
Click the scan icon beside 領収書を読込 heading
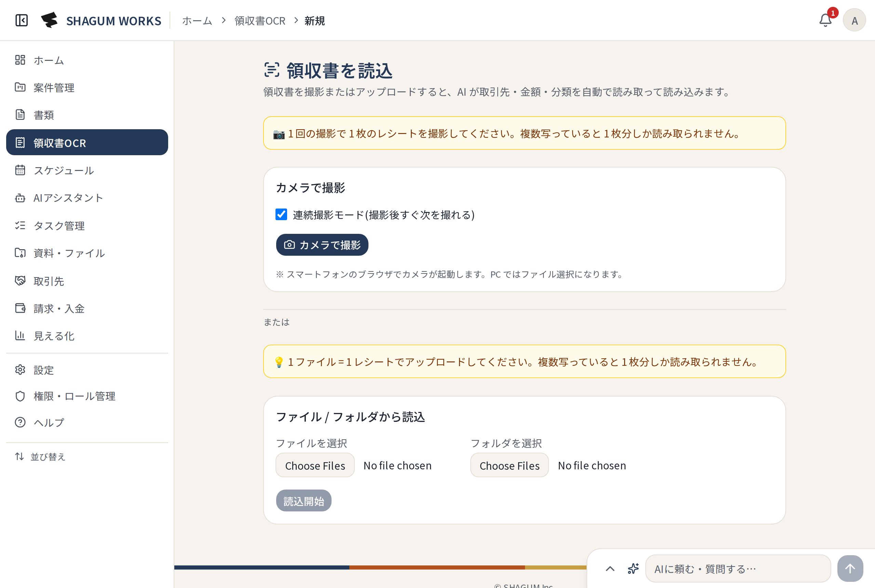coord(272,70)
